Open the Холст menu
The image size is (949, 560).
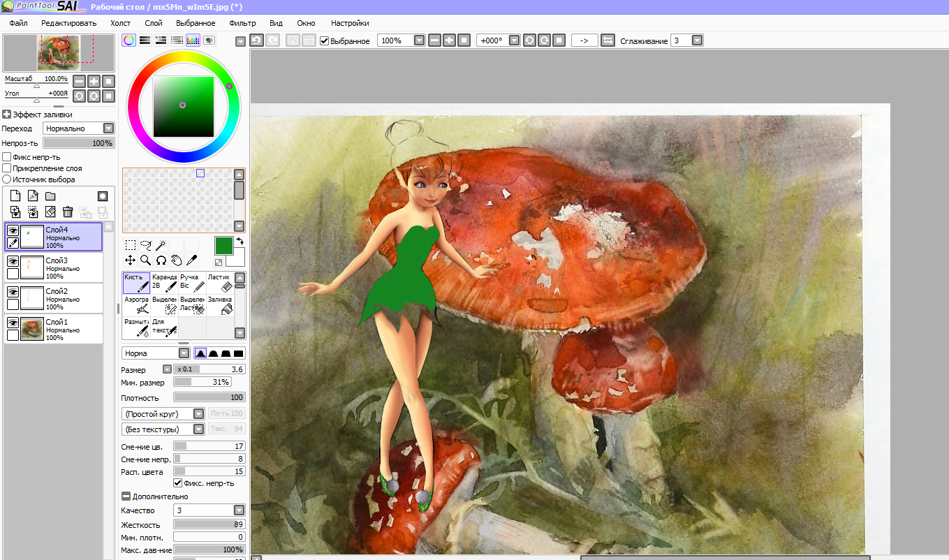[120, 23]
